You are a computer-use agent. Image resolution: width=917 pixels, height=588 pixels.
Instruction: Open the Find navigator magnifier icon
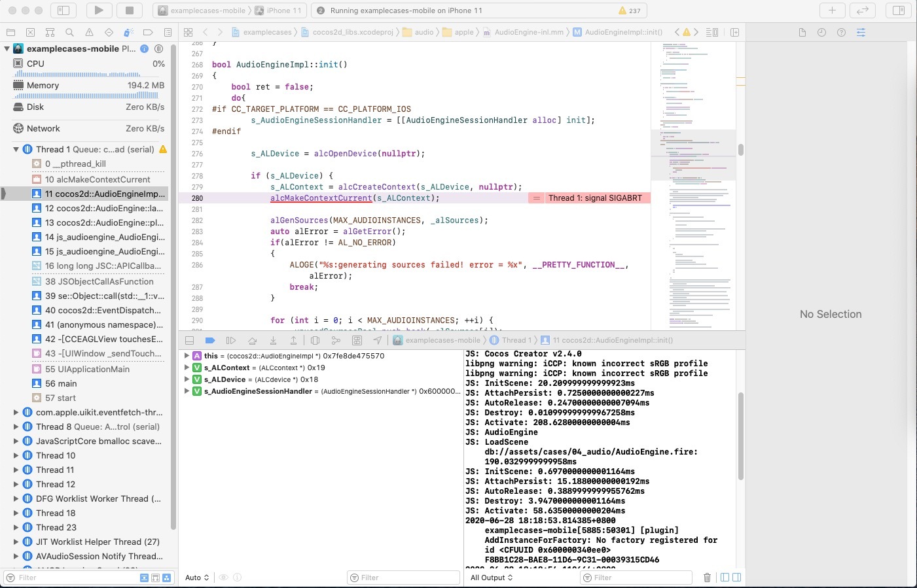[x=69, y=32]
